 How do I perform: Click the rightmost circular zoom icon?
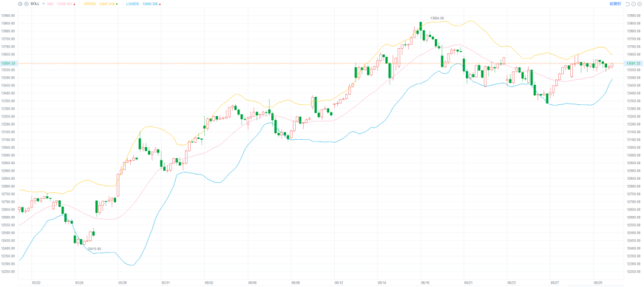pos(640,4)
